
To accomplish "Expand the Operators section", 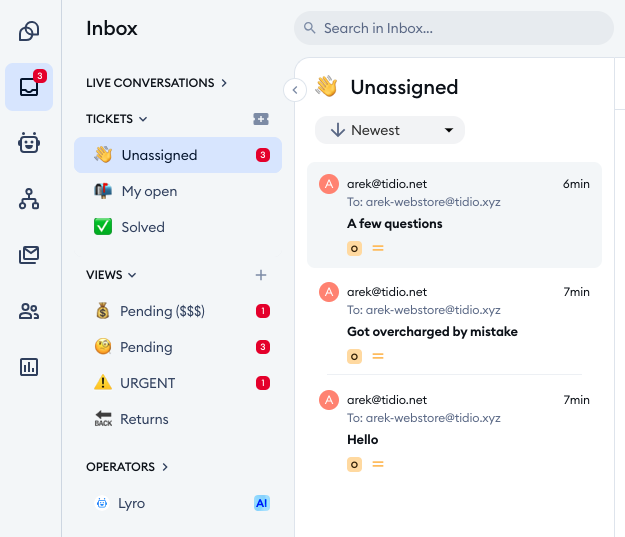I will [x=127, y=466].
